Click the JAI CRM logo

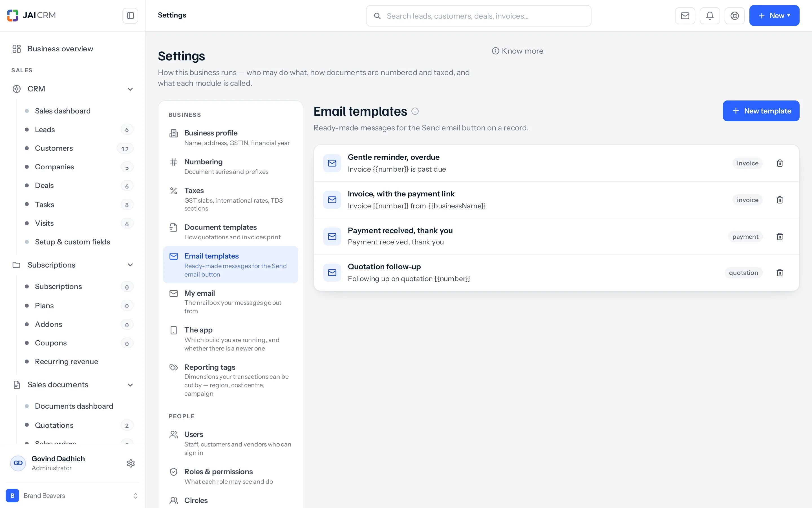pyautogui.click(x=32, y=16)
